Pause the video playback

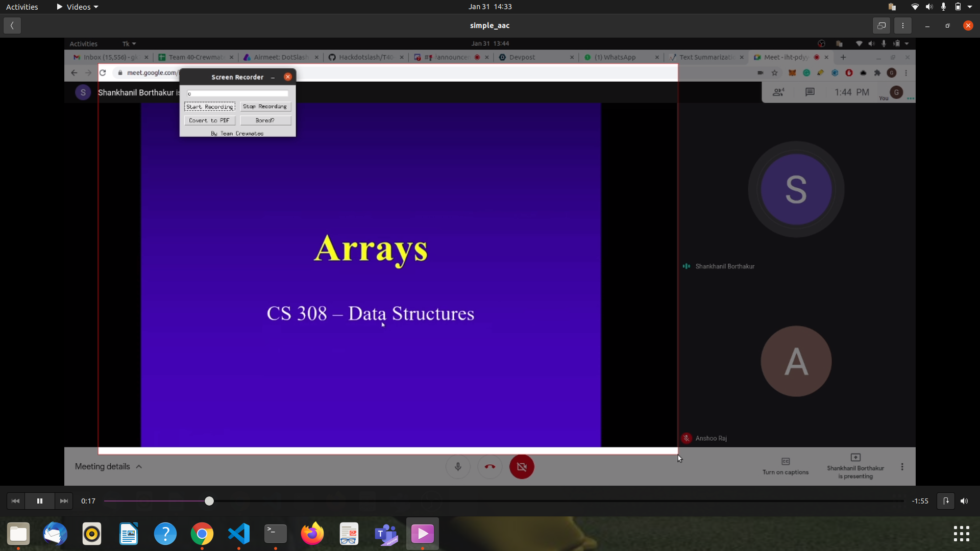[x=39, y=501]
